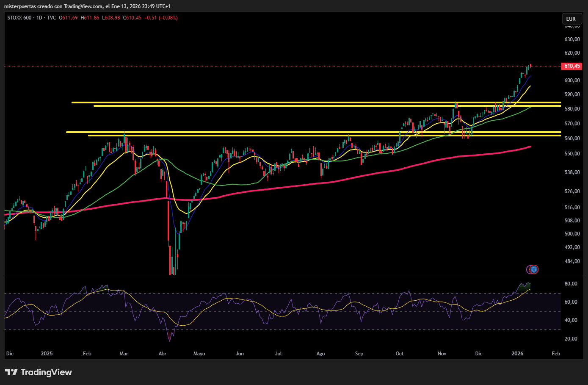The width and height of the screenshot is (588, 385).
Task: Click the Mayo label on the time axis
Action: (x=199, y=354)
